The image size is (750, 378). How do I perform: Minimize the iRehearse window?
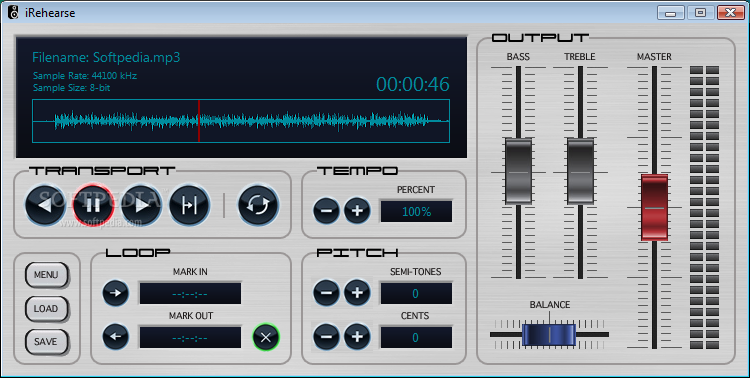point(671,13)
